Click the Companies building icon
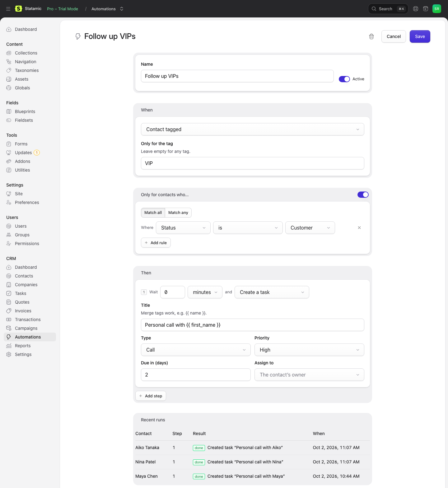Screen dimensions: 448x488 9,285
